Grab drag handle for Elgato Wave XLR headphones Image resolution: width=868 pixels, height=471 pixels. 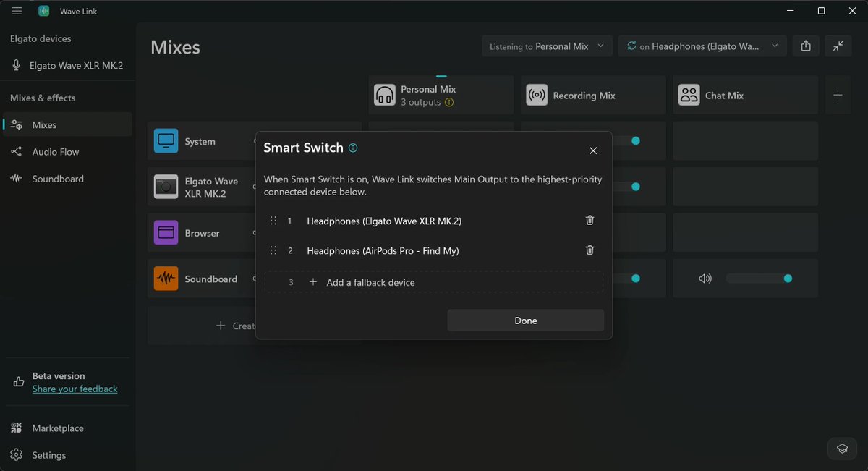(x=273, y=221)
